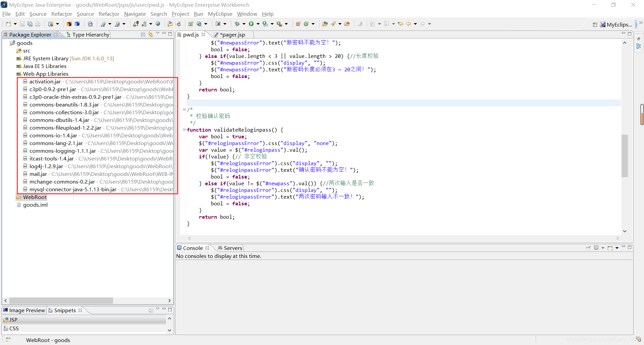Click the Open Type toolbar icon
Viewport: 644px width, 345px height.
[x=325, y=24]
